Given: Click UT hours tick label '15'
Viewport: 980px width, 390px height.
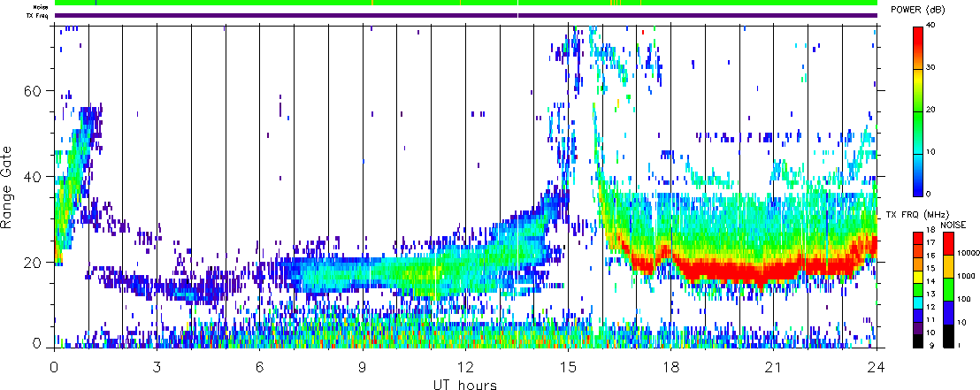Looking at the screenshot, I should coord(568,368).
